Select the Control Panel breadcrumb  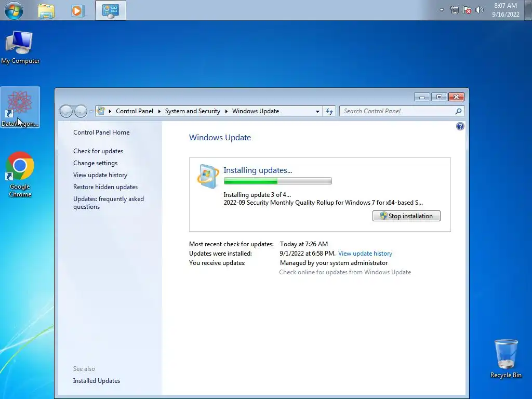135,111
